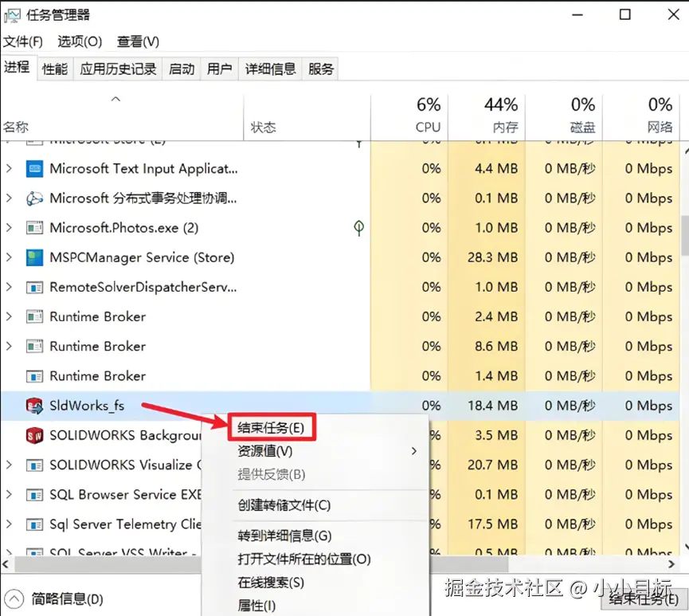
Task: Expand the SQL Browser Service EXE row
Action: coord(10,495)
